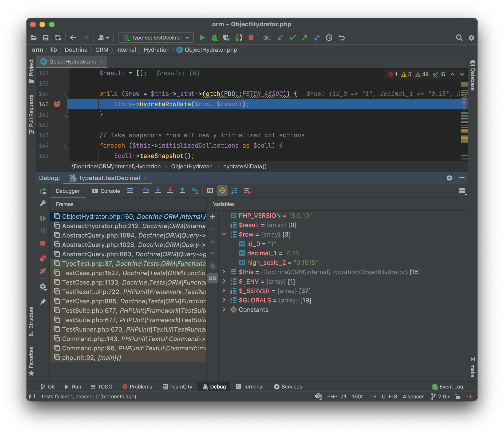The image size is (504, 436).
Task: Click the Step Over debugger icon
Action: [x=146, y=191]
